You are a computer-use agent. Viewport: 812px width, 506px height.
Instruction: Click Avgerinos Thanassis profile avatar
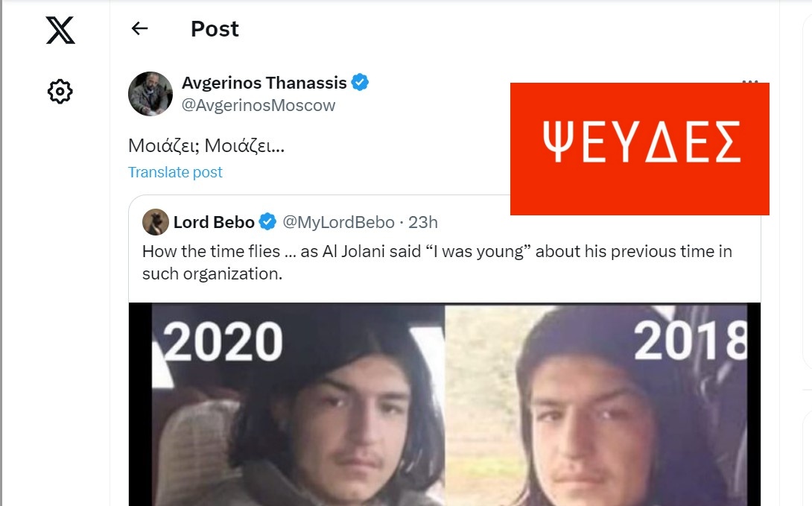[x=150, y=94]
